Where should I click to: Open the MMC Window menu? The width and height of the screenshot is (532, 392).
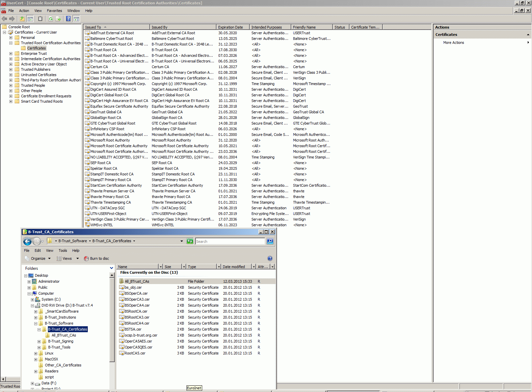[73, 11]
